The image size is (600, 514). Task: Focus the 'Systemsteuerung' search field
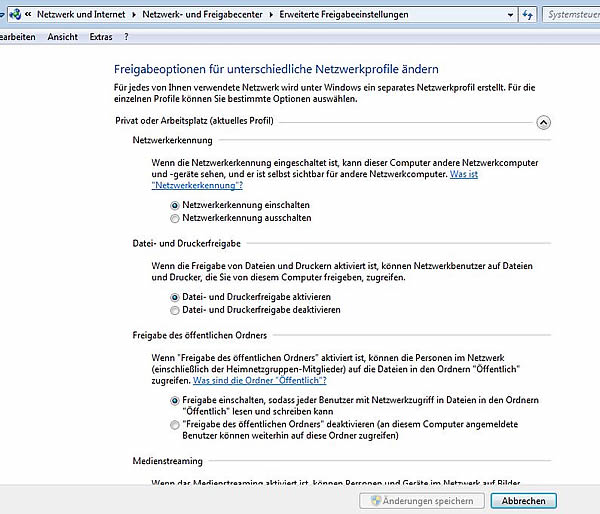pos(571,15)
